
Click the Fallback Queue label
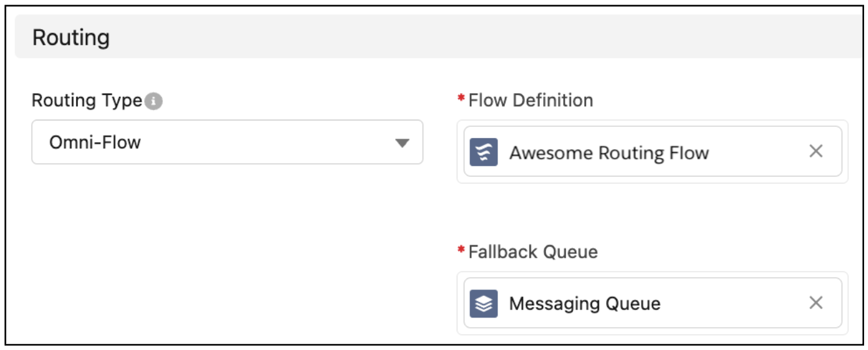pyautogui.click(x=533, y=252)
